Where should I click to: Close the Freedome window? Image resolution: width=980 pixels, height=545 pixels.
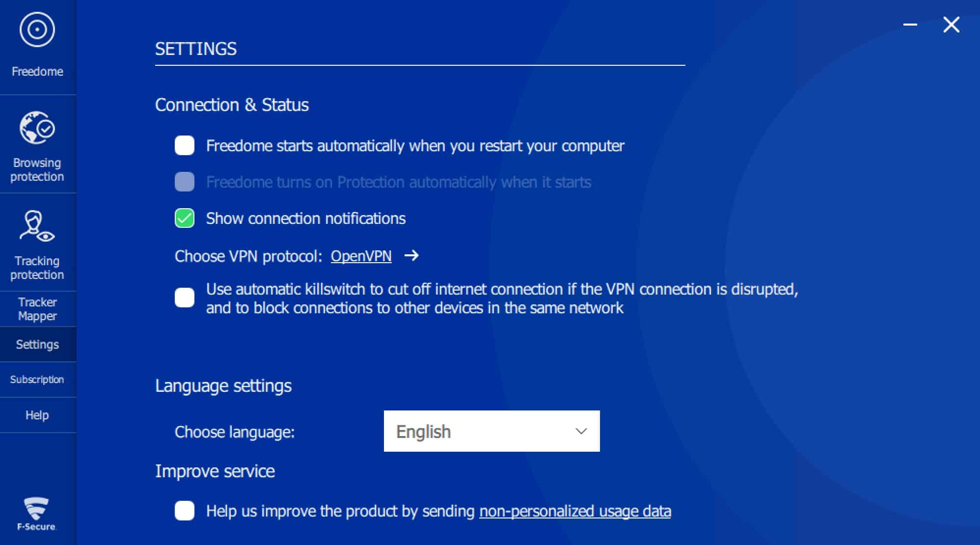click(x=952, y=25)
